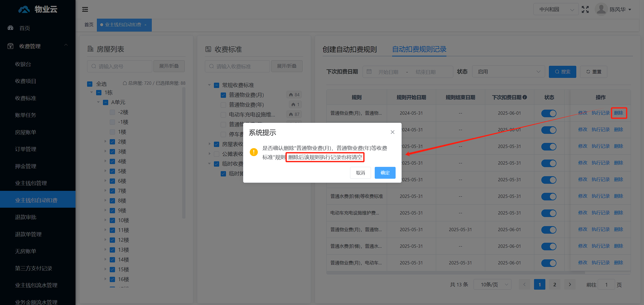
Task: Confirm deletion with 确定 button
Action: pyautogui.click(x=385, y=173)
